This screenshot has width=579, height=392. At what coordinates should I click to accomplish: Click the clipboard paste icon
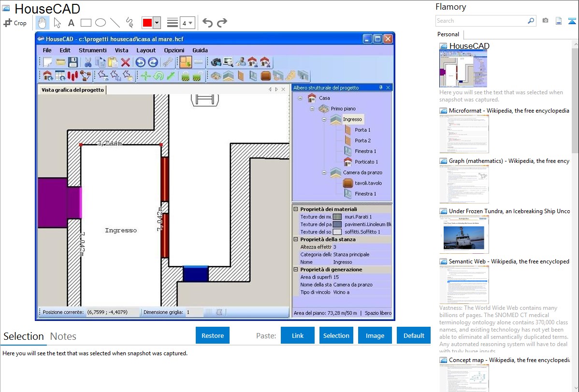(113, 62)
